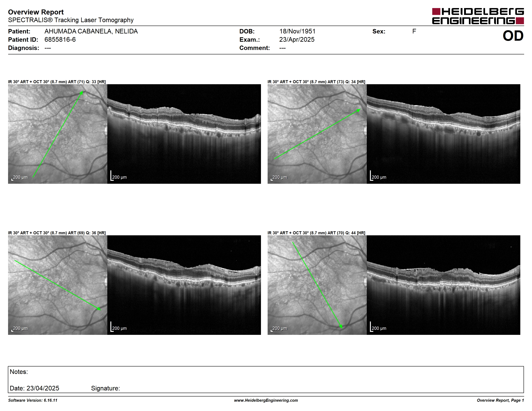Image resolution: width=532 pixels, height=411 pixels.
Task: Open the OCT B-scan for scan Q: 33
Action: point(184,134)
